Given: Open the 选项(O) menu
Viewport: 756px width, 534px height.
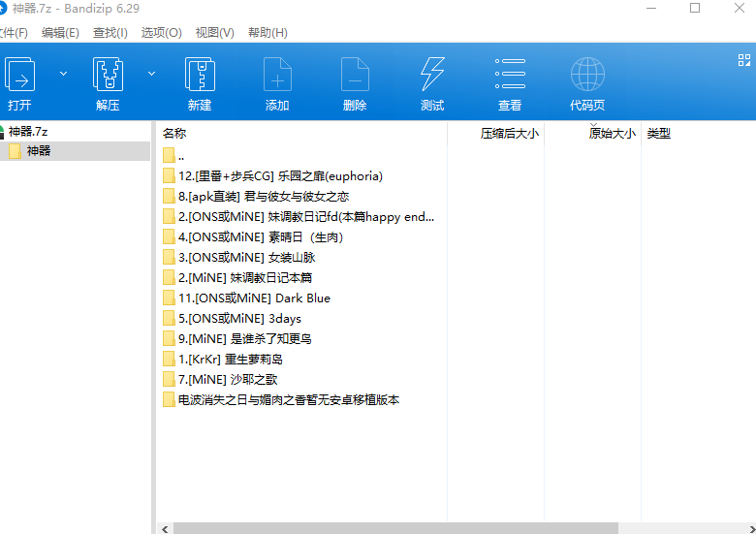Looking at the screenshot, I should click(161, 33).
